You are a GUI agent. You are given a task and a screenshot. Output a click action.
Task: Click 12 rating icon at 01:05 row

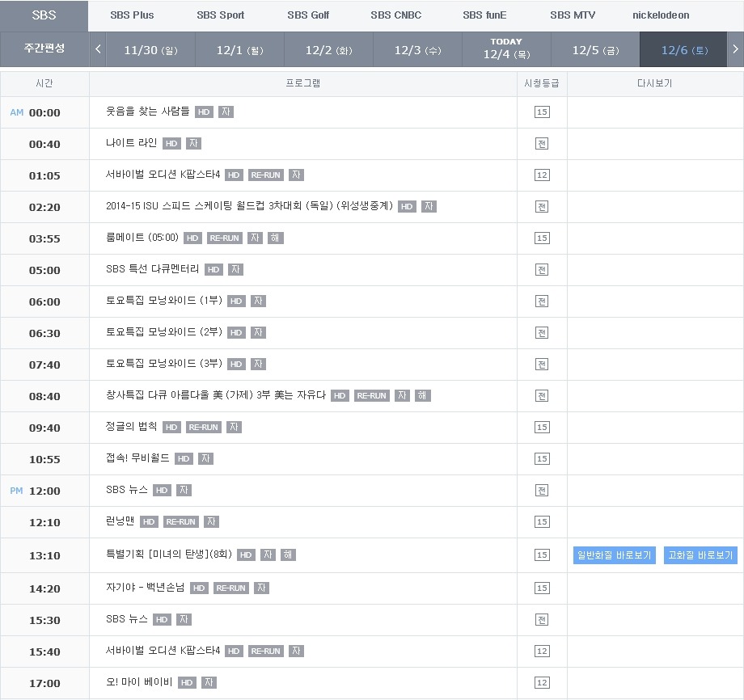point(542,175)
